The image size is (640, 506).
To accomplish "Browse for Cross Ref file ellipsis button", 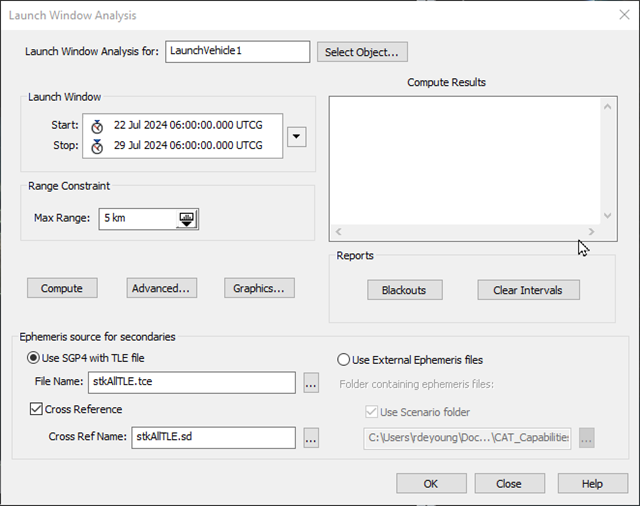I will [x=311, y=437].
